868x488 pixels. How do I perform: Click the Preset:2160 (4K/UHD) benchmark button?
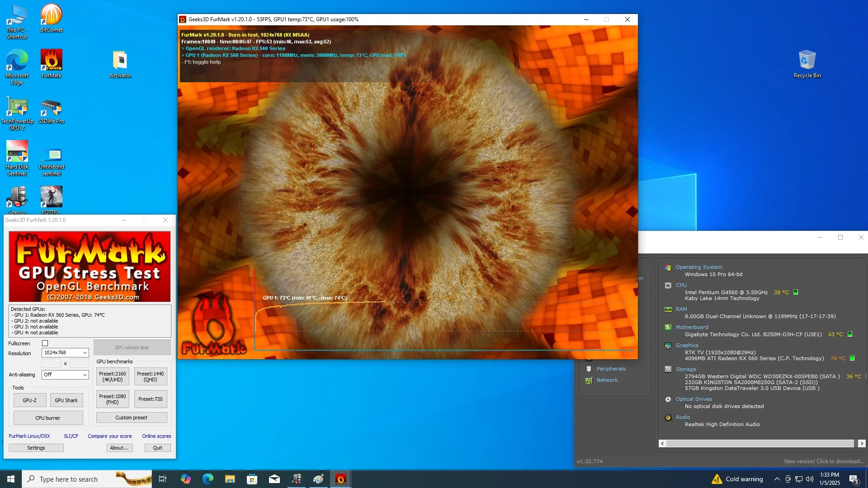click(113, 377)
